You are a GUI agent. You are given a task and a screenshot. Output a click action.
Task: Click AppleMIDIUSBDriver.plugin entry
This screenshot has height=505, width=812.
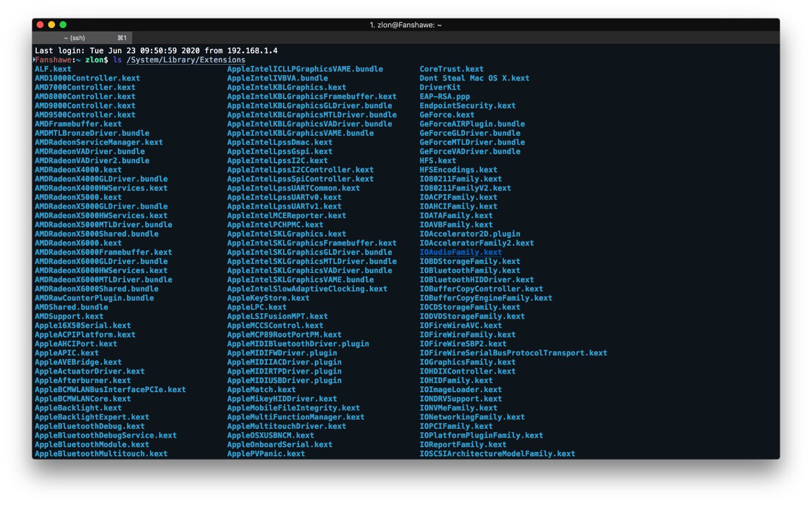click(284, 381)
